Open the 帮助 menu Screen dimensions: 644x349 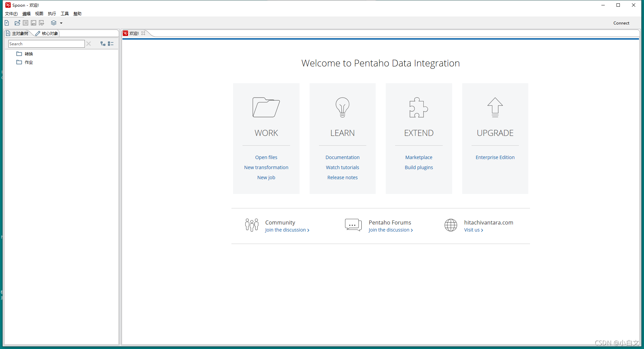(x=77, y=14)
